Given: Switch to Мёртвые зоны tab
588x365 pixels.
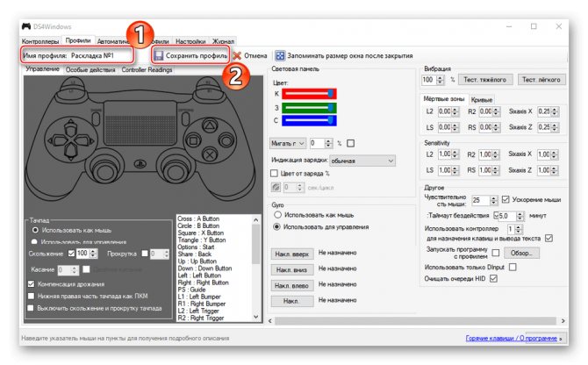Looking at the screenshot, I should tap(443, 99).
